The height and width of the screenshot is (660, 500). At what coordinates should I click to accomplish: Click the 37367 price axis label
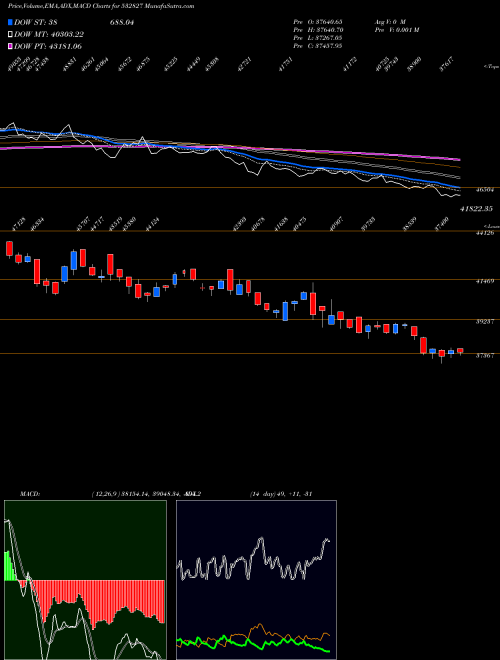tap(484, 356)
